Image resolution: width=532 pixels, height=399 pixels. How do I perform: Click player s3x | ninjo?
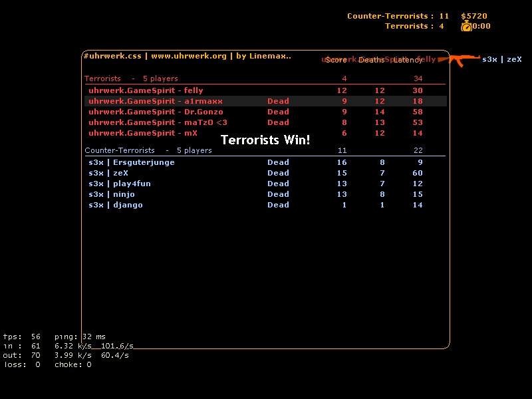point(111,194)
